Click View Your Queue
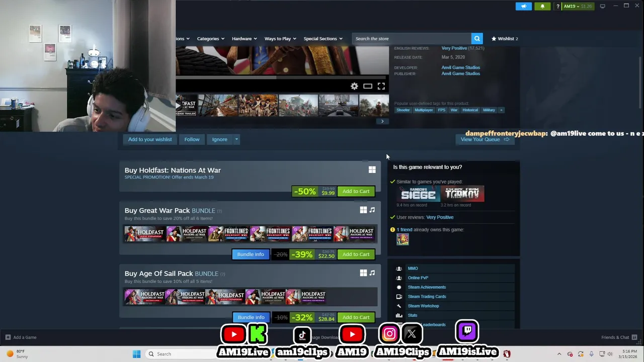The height and width of the screenshot is (362, 644). (485, 139)
